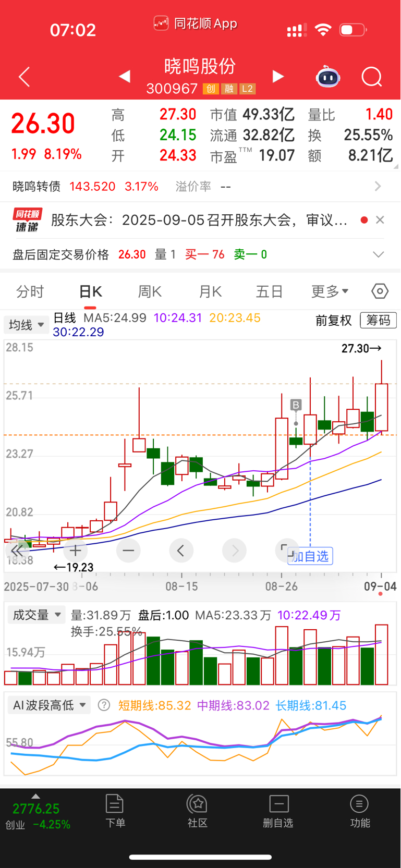
Task: Tap the L2 level-2 badge
Action: (x=247, y=89)
